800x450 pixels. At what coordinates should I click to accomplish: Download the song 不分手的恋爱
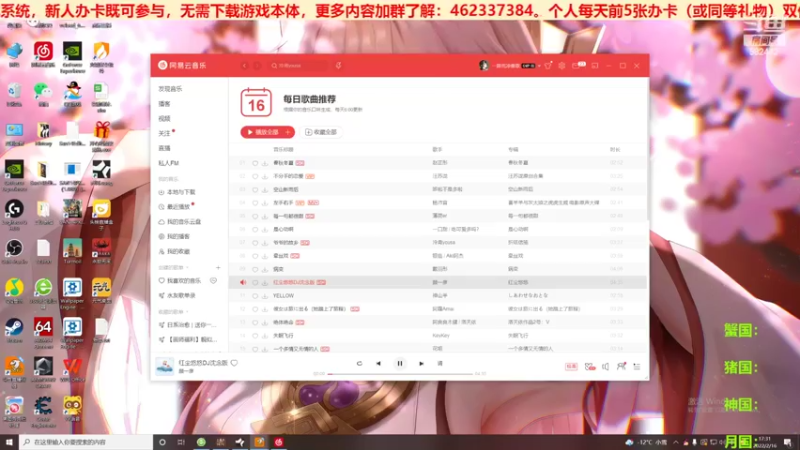265,177
